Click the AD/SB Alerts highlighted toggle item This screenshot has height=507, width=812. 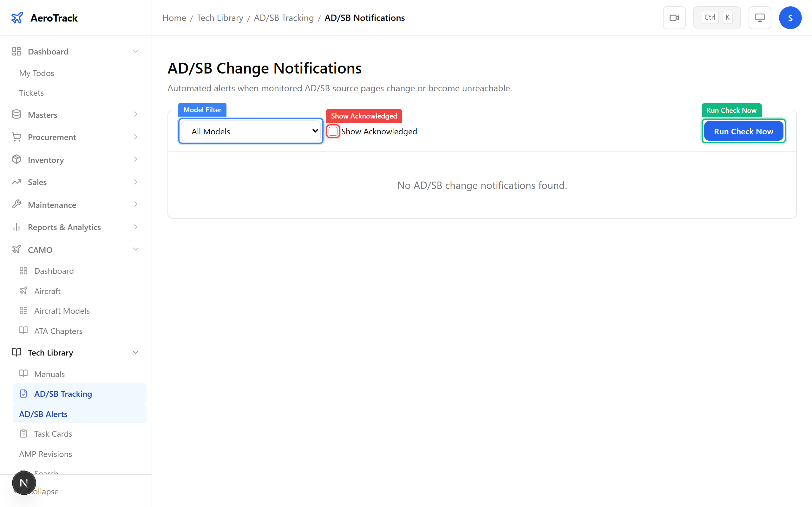point(43,414)
